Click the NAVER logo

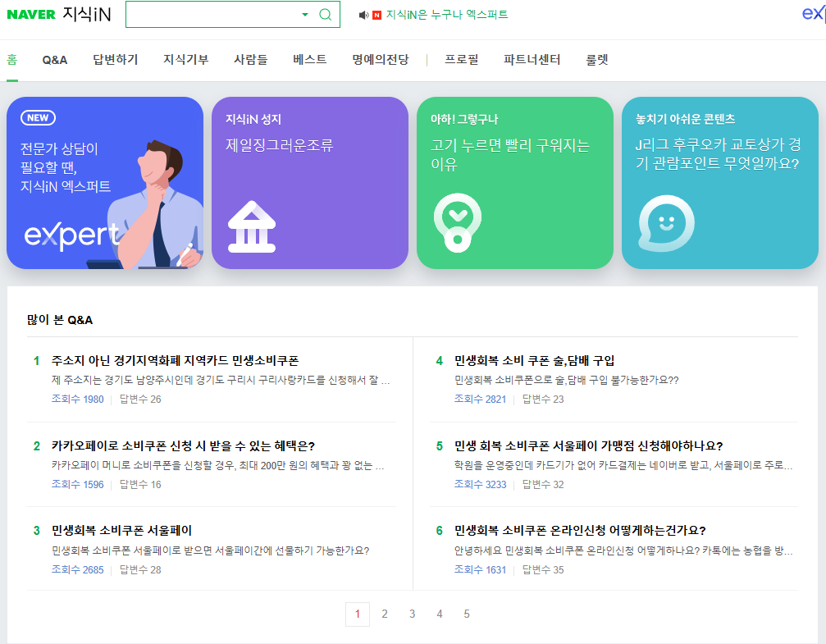click(31, 14)
